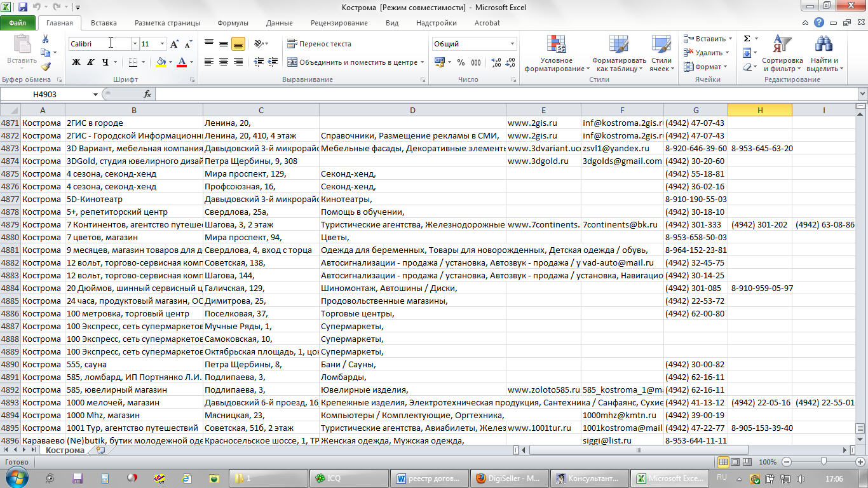Switch to the Вставка ribbon tab

(x=104, y=23)
